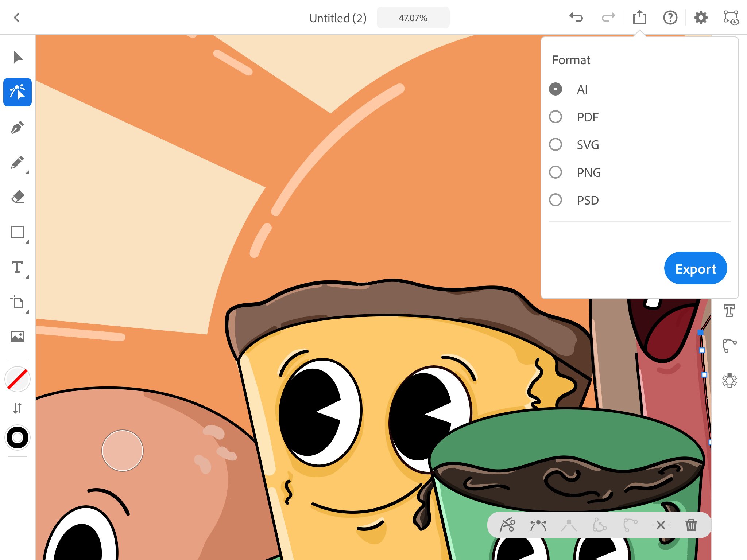Click the blue Export button

(x=695, y=268)
